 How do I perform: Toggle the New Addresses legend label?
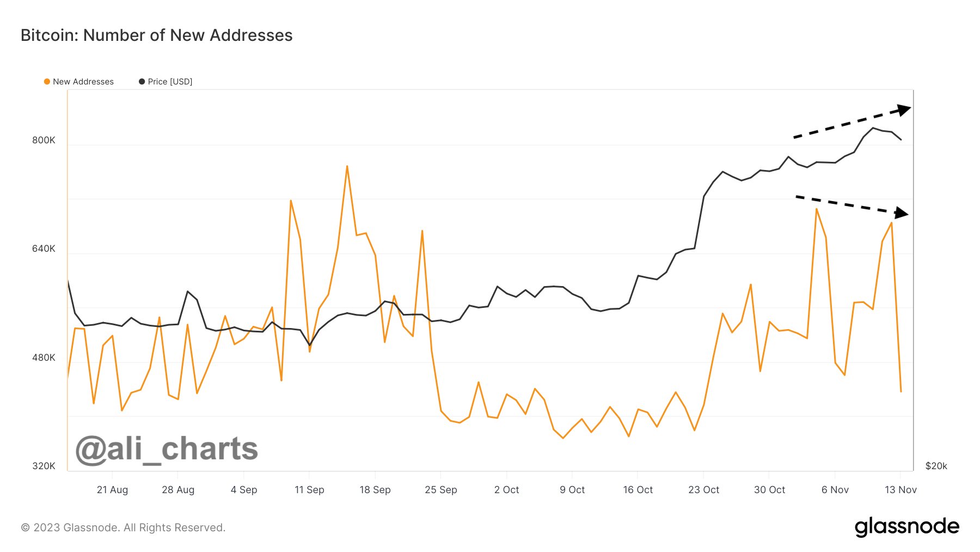(x=83, y=82)
